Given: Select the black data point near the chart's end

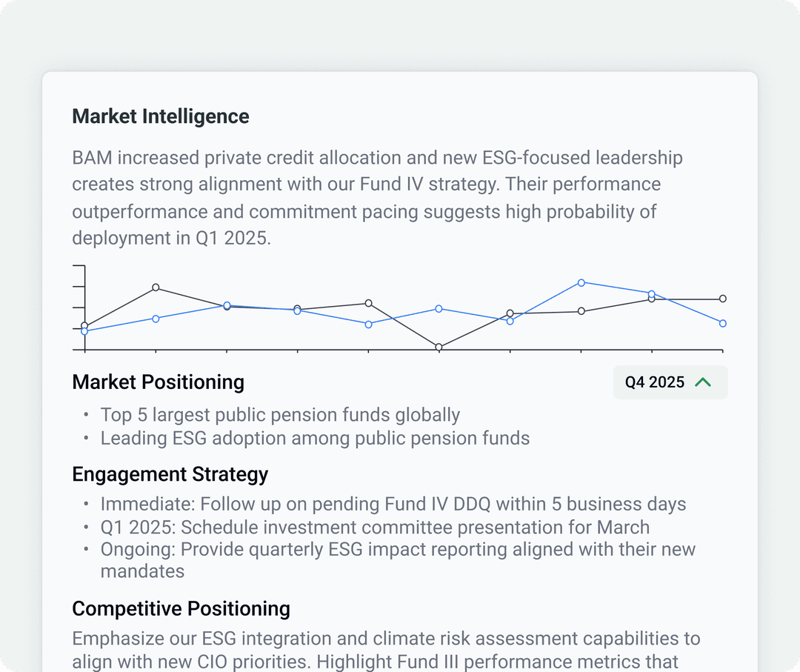Looking at the screenshot, I should [722, 299].
